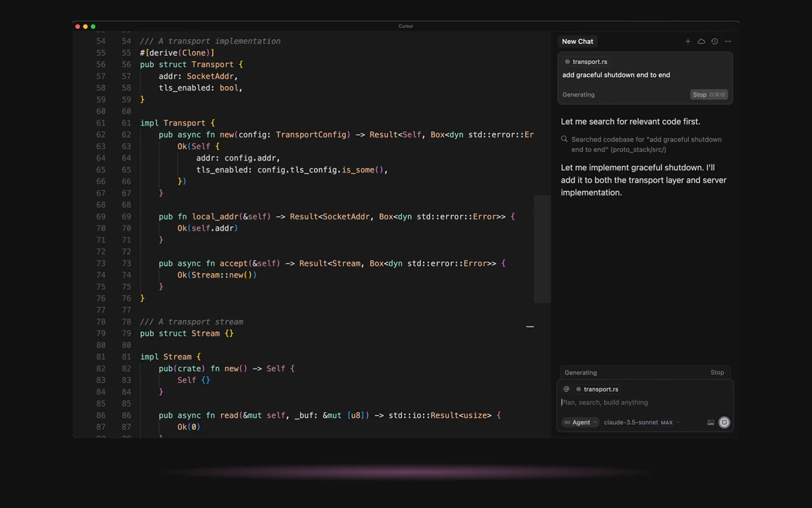
Task: Start a new chat with the plus icon
Action: pos(688,42)
